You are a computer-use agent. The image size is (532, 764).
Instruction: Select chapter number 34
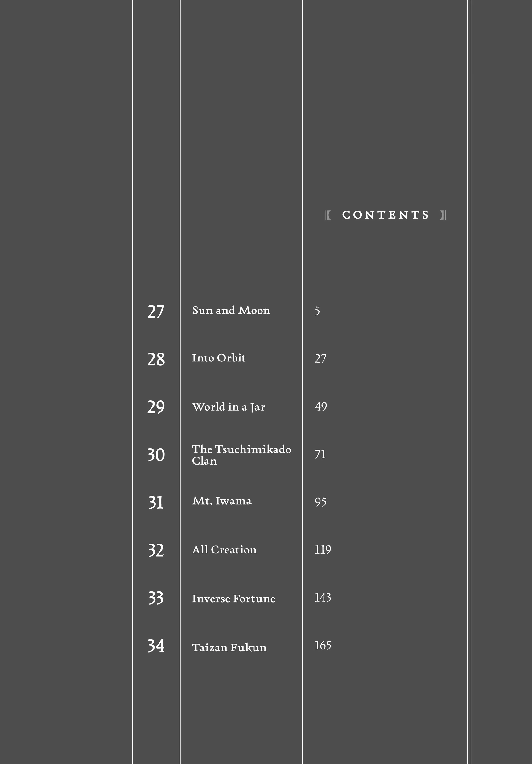point(156,646)
